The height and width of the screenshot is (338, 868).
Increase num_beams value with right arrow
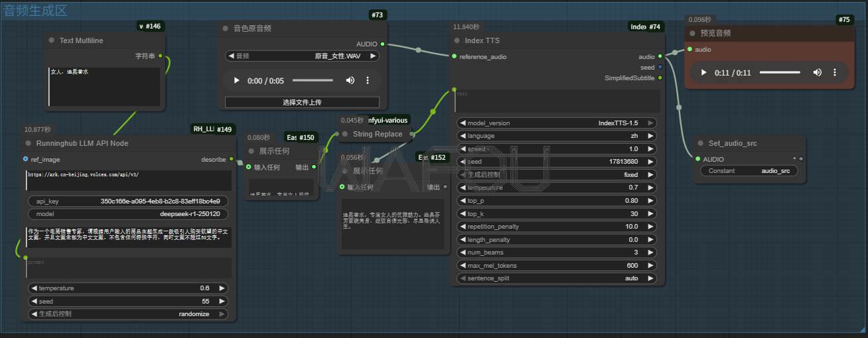pyautogui.click(x=651, y=253)
